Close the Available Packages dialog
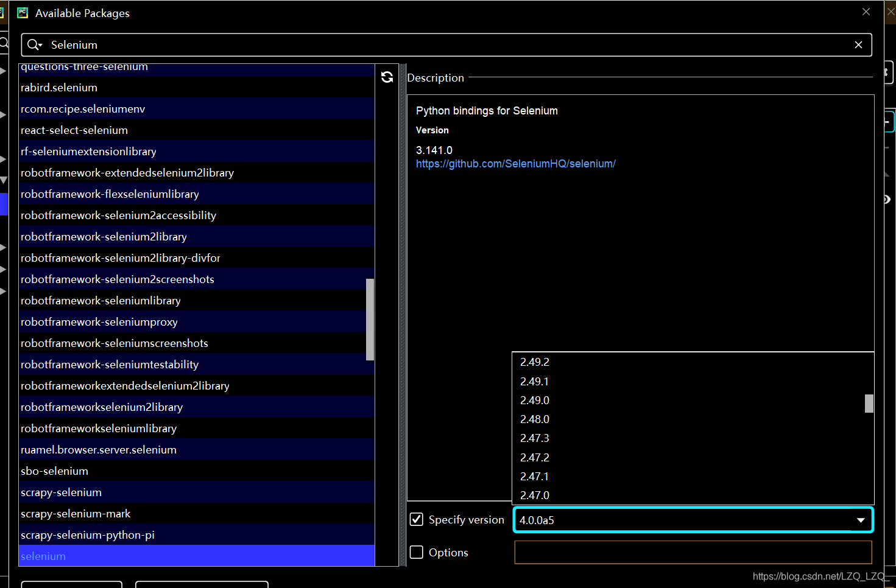 866,12
